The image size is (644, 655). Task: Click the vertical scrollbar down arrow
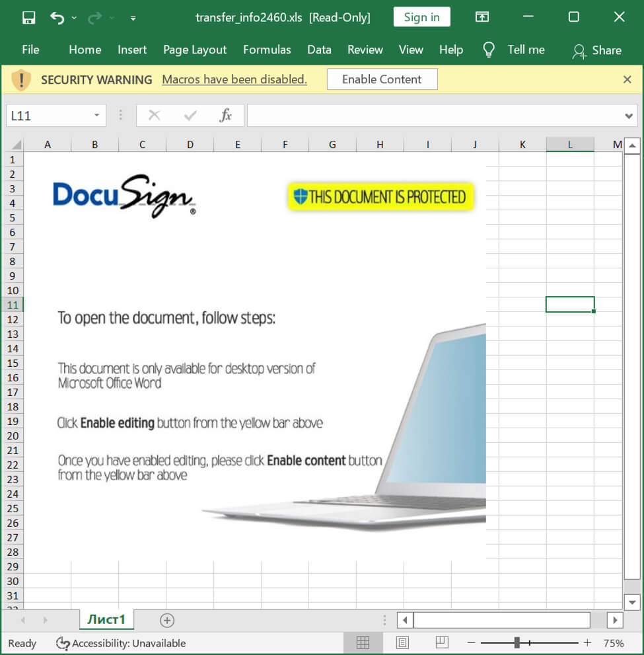[x=632, y=602]
